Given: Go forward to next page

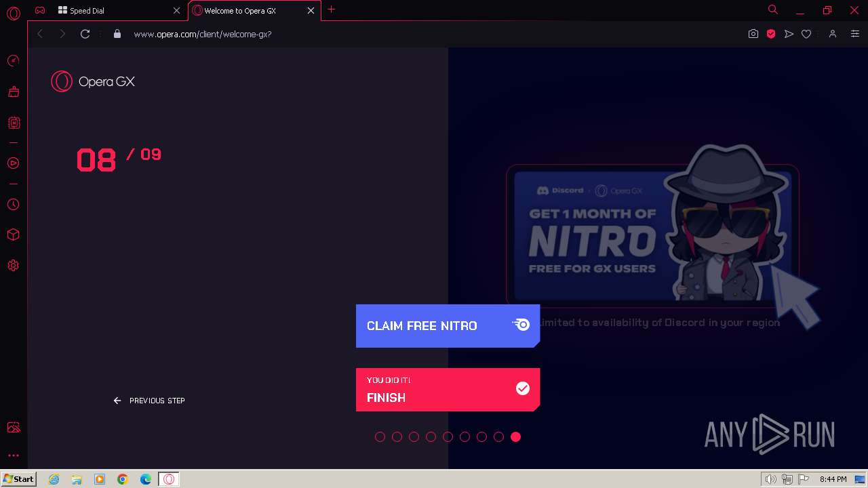Looking at the screenshot, I should pyautogui.click(x=62, y=34).
